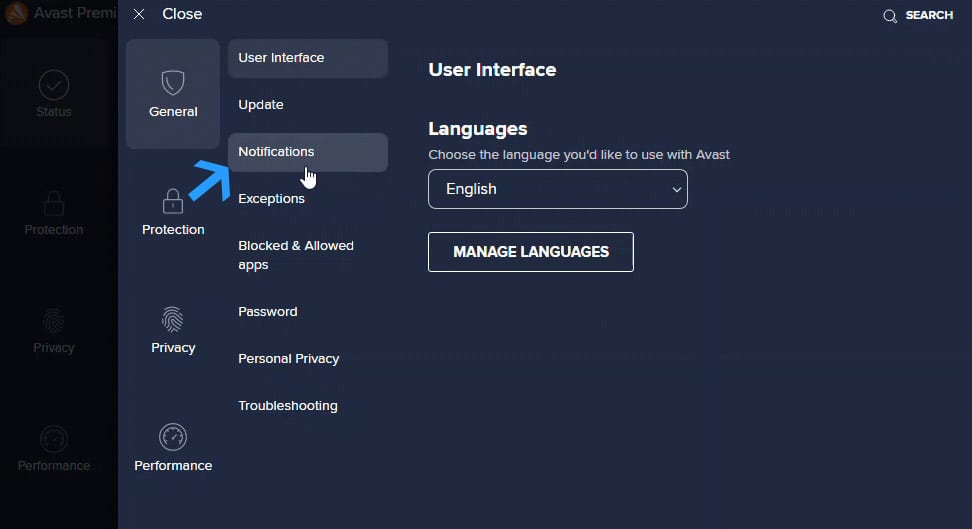
Task: Click the General shield icon
Action: [173, 82]
